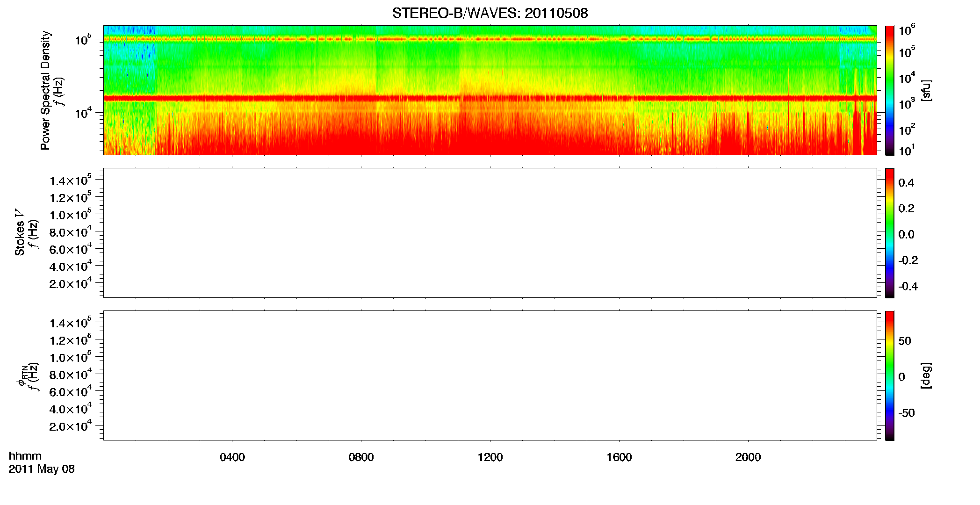
Task: Select the -50 tick on the deg color bar
Action: [x=907, y=413]
